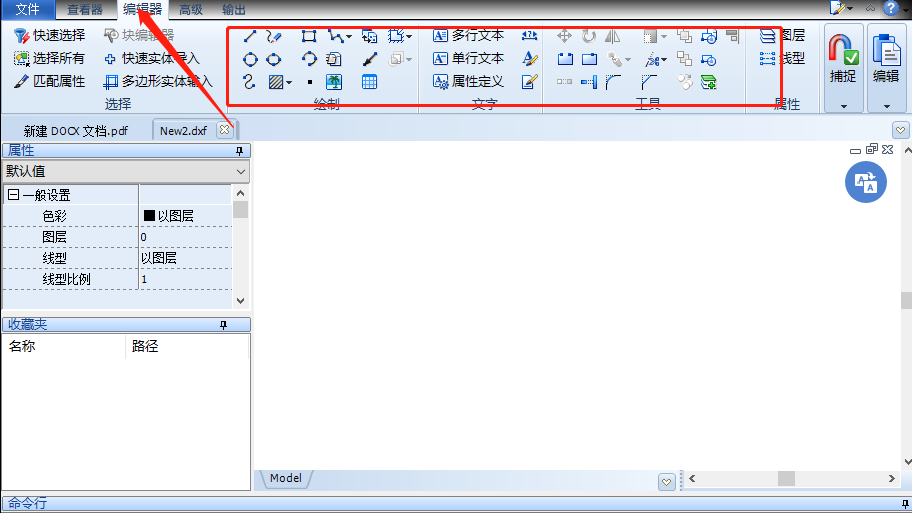Viewport: 912px width, 513px height.
Task: Select the Line drawing tool
Action: point(251,36)
